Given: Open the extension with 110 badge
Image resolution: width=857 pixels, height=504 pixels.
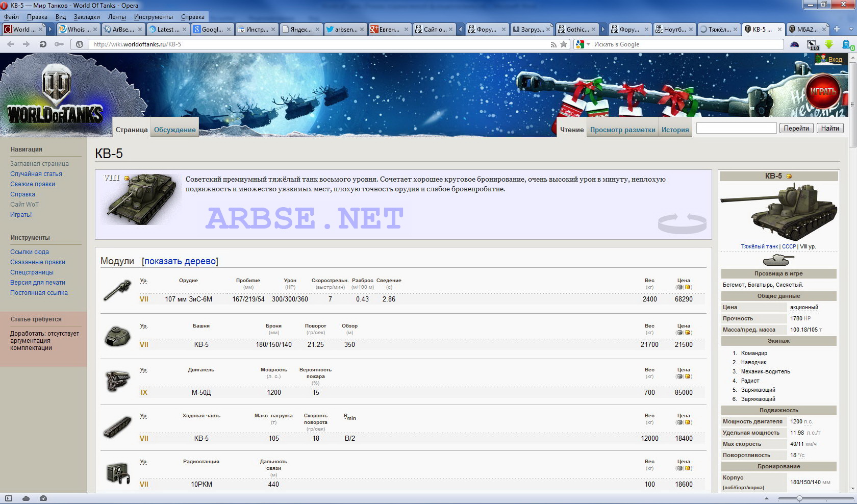Looking at the screenshot, I should coord(813,45).
